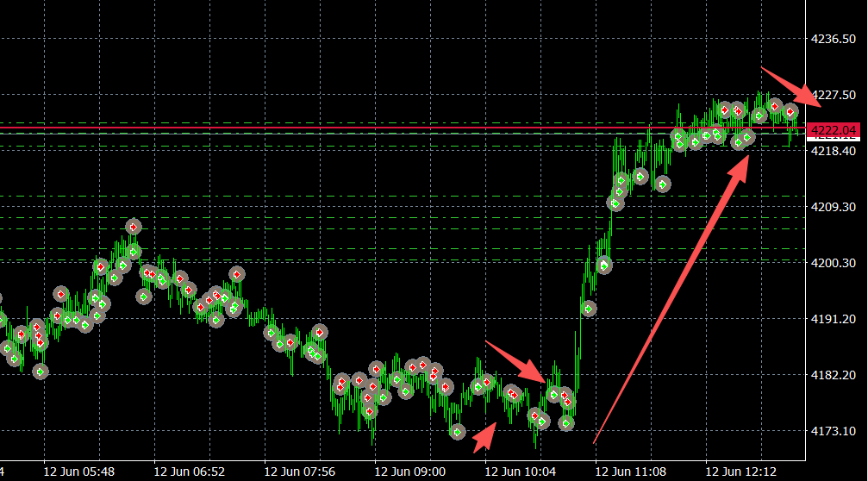Select the topmost sell marker at the 4206 peak
868x481 pixels.
click(x=133, y=227)
